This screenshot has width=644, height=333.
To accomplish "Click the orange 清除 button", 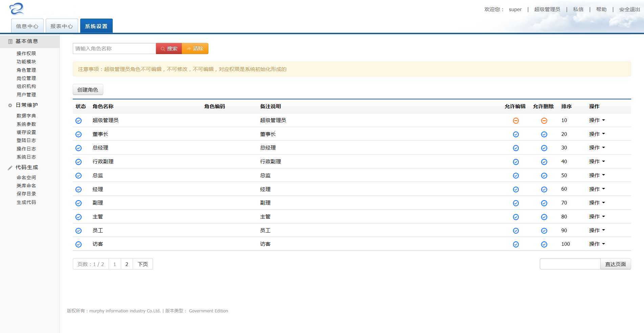I will 195,49.
